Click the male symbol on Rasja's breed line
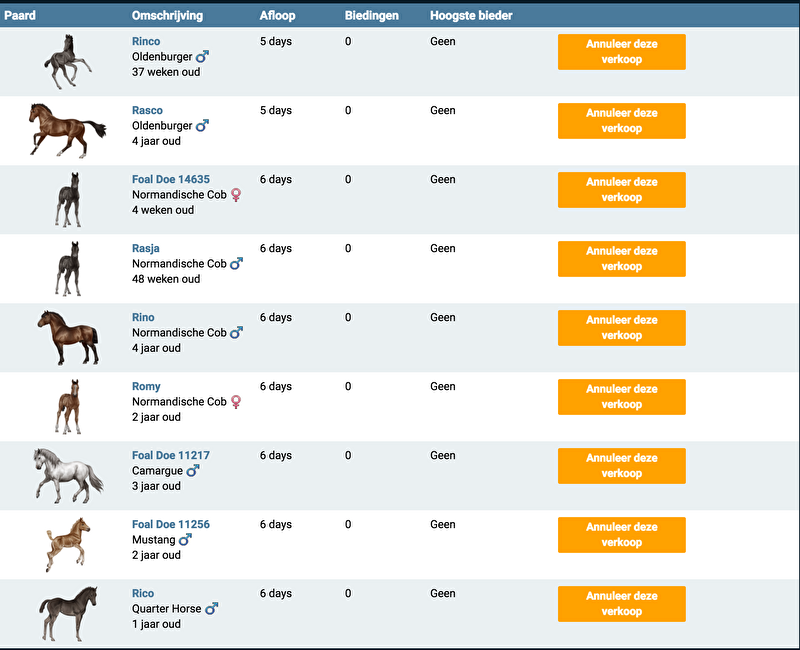 [236, 264]
